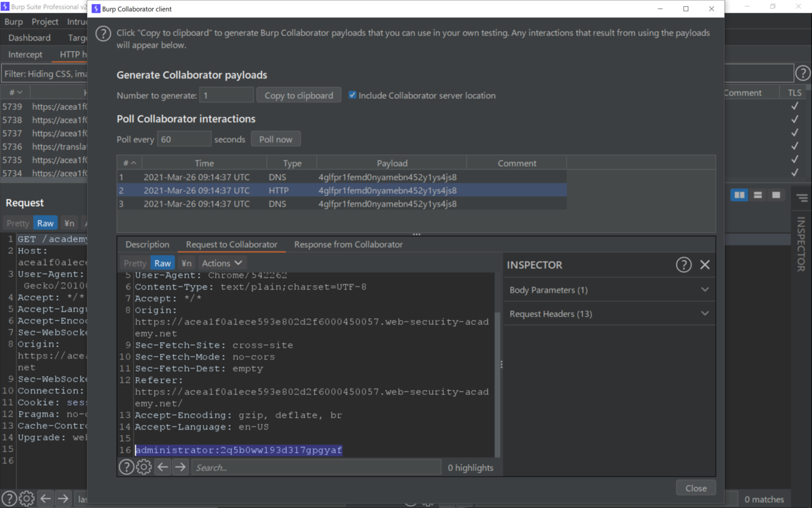Viewport: 812px width, 508px height.
Task: Open Inspector help in Collaborator dialog
Action: click(683, 265)
